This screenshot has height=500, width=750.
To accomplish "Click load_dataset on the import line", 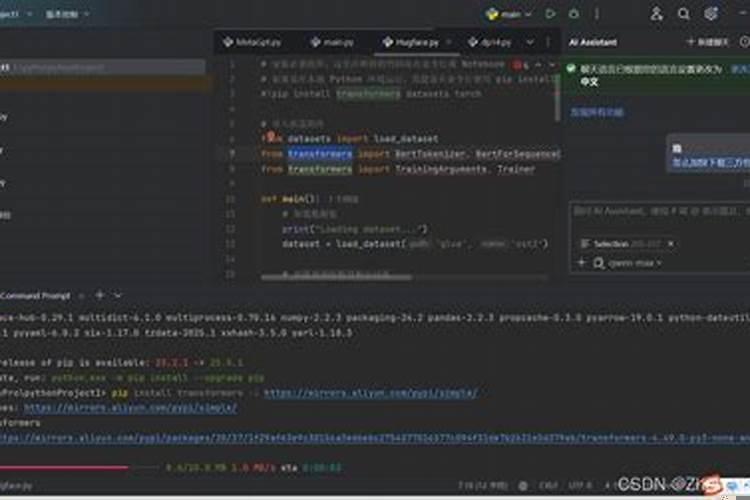I will (x=406, y=139).
